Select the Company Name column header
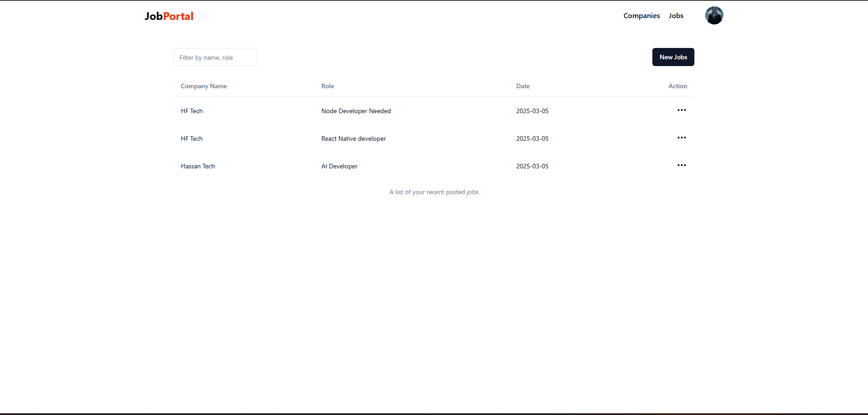The height and width of the screenshot is (415, 868). 204,86
